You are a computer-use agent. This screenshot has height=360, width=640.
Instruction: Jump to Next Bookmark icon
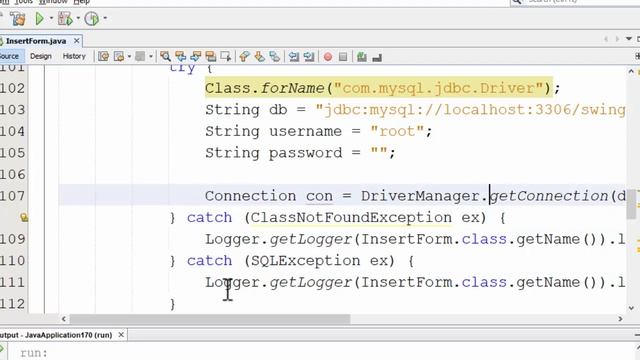(x=260, y=56)
